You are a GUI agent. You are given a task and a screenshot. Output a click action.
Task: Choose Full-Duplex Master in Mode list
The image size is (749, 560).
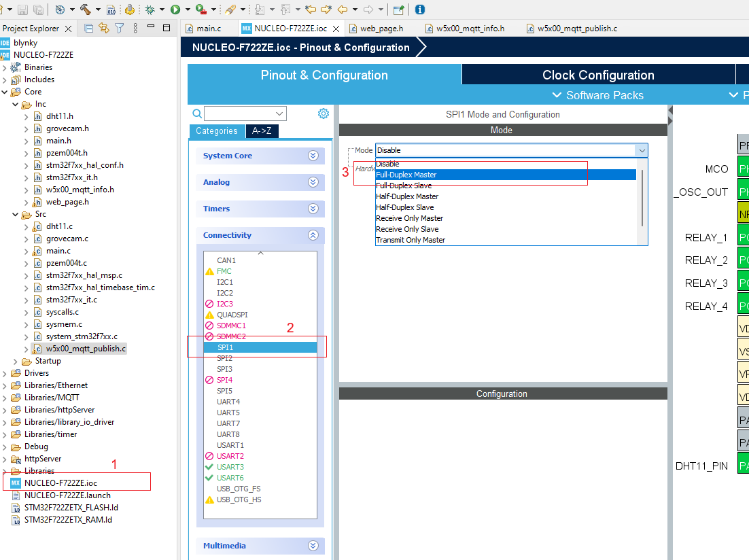[506, 175]
